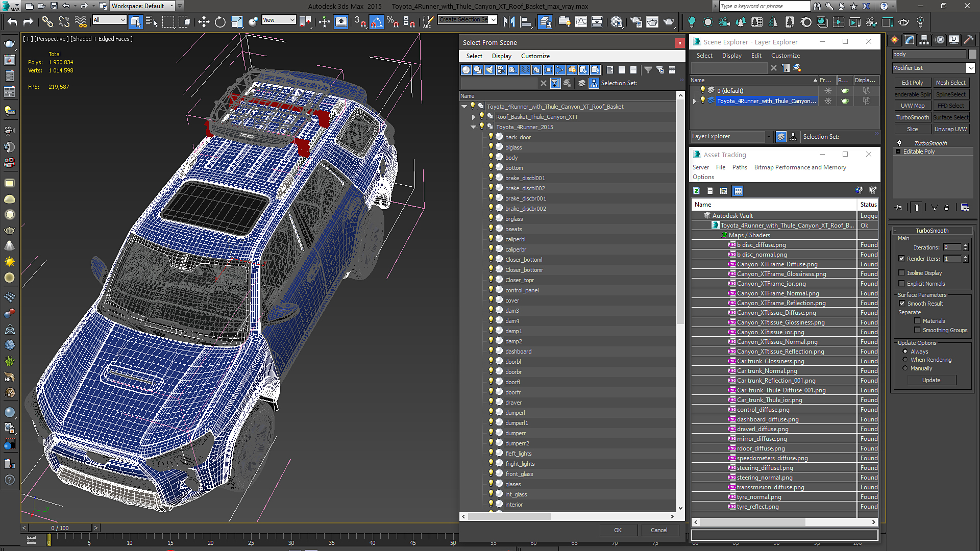Select the Select and Move tool
980x551 pixels.
(x=204, y=21)
